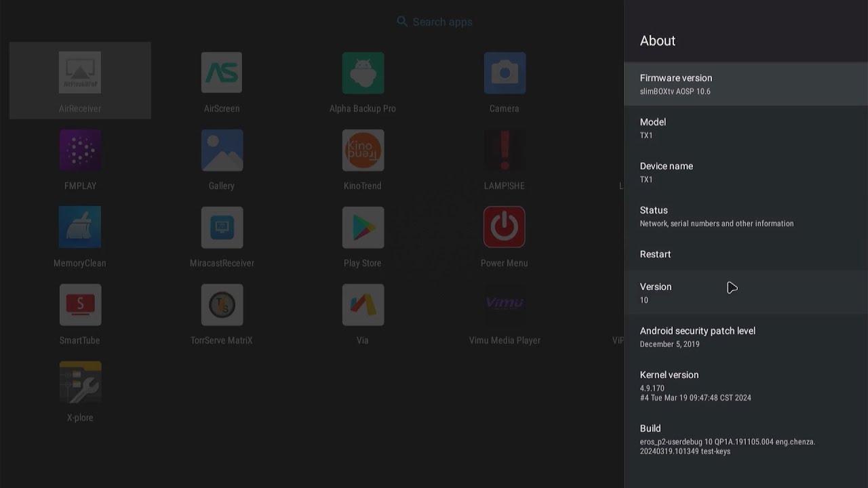Screen dimensions: 868x488
Task: Select the Kernel version entry
Action: click(x=746, y=386)
